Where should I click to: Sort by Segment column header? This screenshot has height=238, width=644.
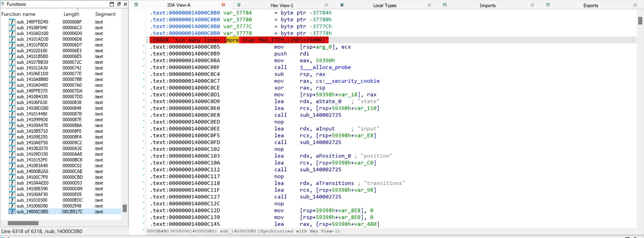click(x=105, y=14)
